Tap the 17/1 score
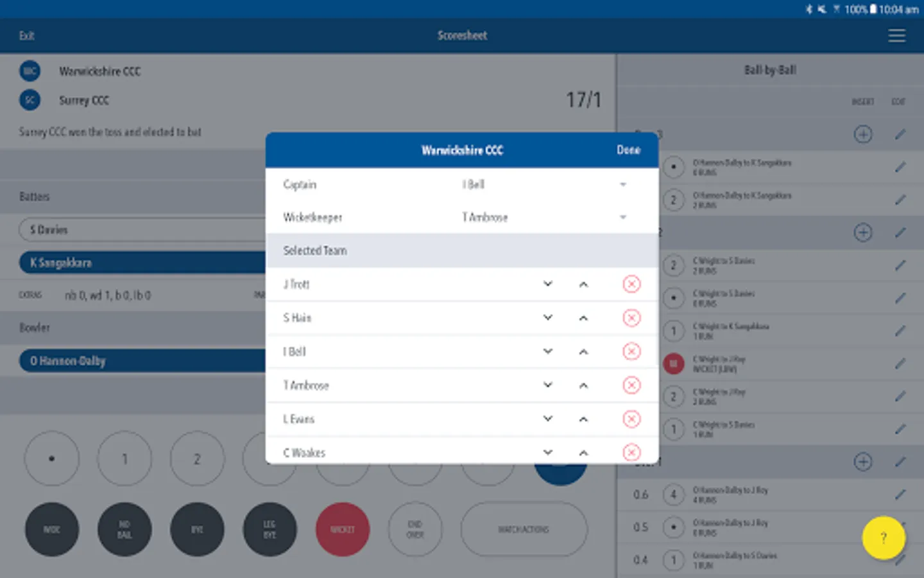Screen dimensions: 924x578 (583, 100)
